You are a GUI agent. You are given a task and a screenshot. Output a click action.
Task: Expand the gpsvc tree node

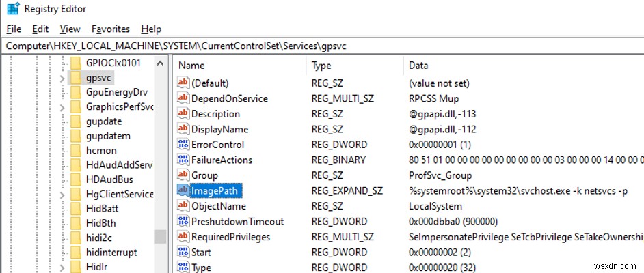(62, 78)
